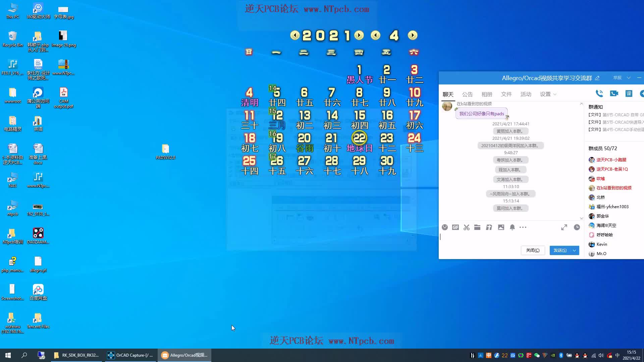The height and width of the screenshot is (362, 644).
Task: Open the group class icon
Action: pos(629,94)
